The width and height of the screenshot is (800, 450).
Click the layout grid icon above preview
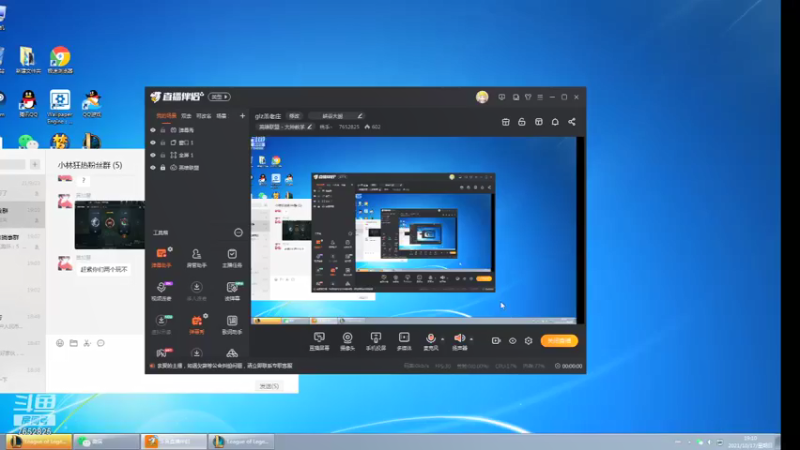point(539,122)
